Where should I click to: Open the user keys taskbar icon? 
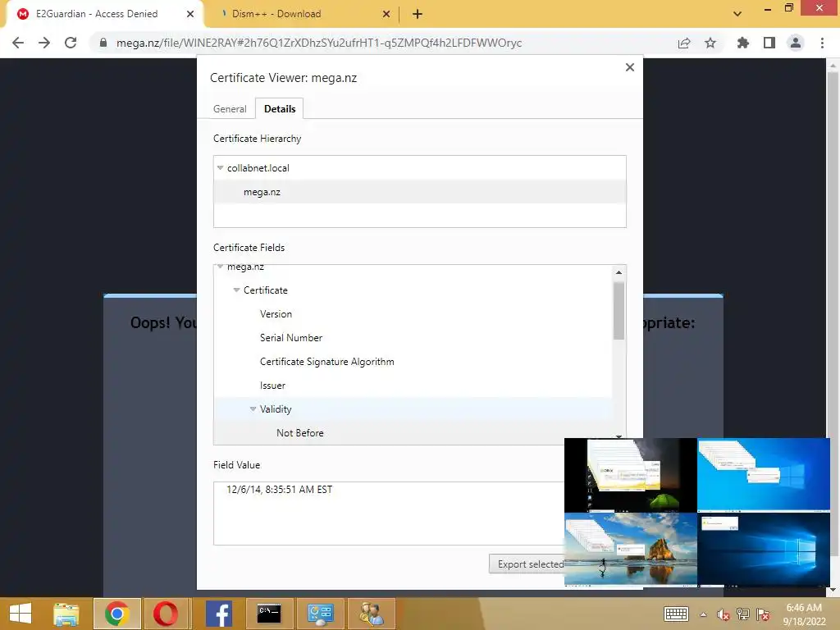(x=371, y=614)
